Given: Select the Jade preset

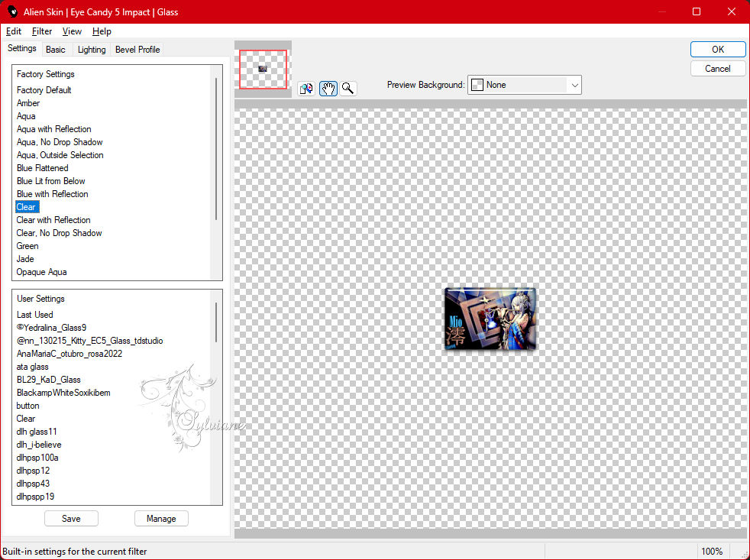Looking at the screenshot, I should point(25,258).
